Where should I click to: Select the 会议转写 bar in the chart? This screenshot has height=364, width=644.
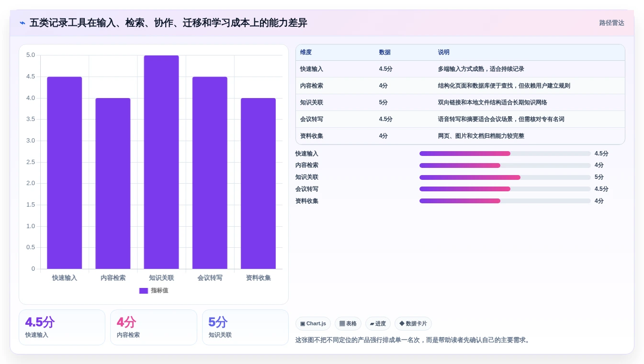[x=210, y=173]
